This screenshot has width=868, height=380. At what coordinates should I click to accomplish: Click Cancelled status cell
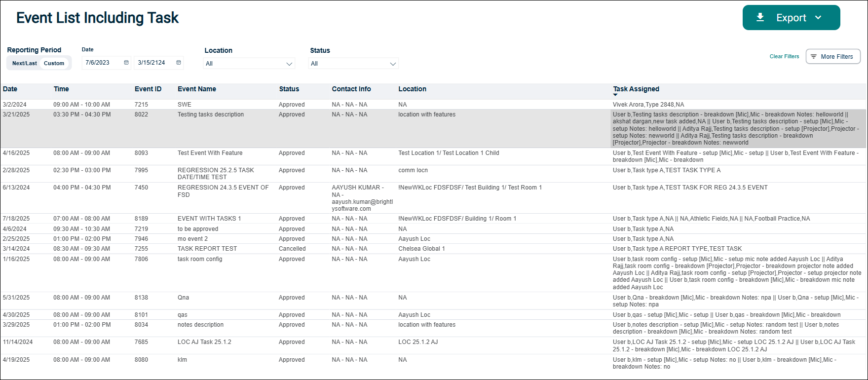[292, 249]
